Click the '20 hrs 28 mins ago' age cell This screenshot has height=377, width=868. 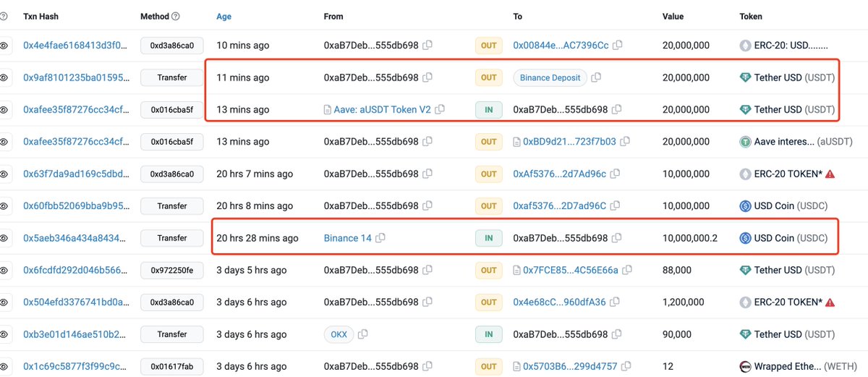(x=258, y=238)
